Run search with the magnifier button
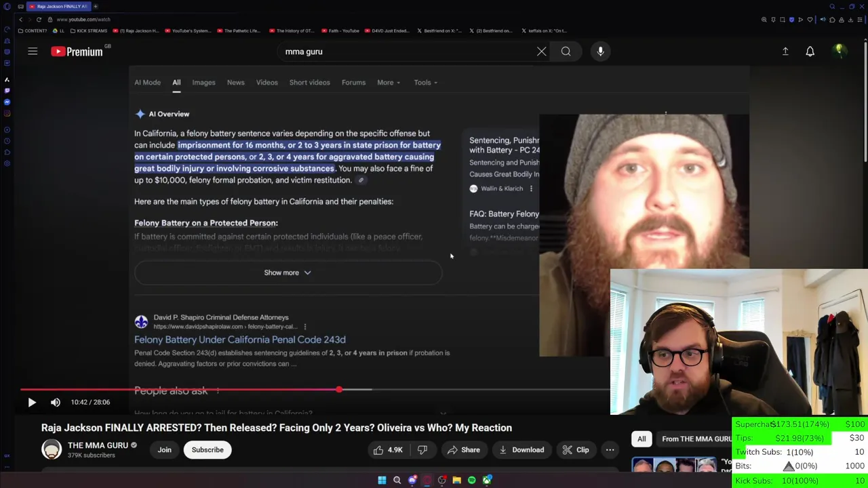The width and height of the screenshot is (868, 488). pos(566,52)
